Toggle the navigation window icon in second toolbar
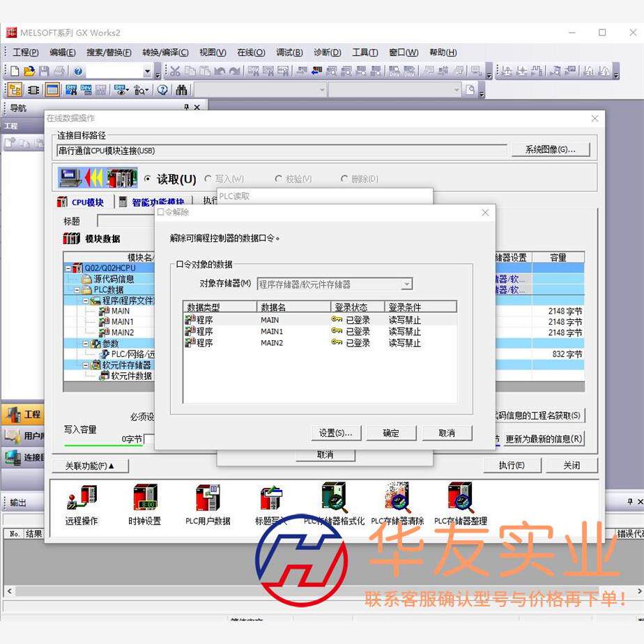 click(15, 89)
